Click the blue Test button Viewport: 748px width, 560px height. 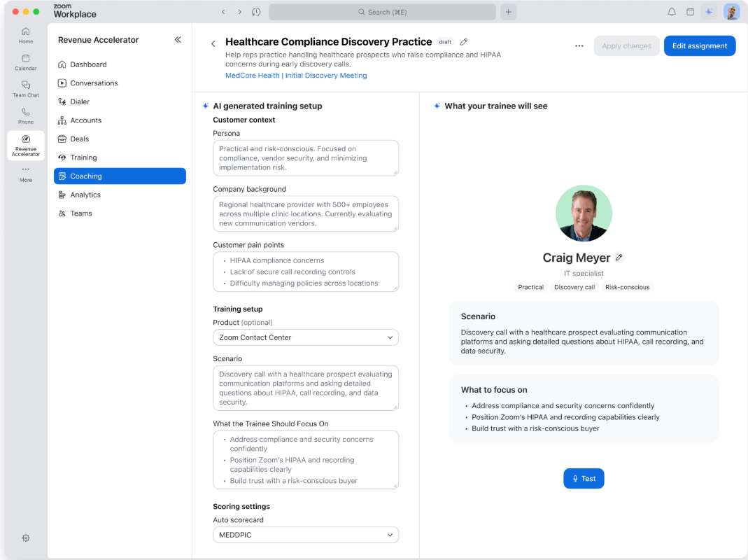[x=584, y=478]
